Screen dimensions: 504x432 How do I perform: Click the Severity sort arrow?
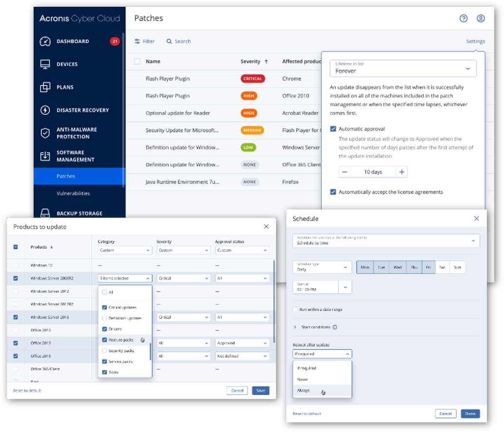(x=266, y=61)
